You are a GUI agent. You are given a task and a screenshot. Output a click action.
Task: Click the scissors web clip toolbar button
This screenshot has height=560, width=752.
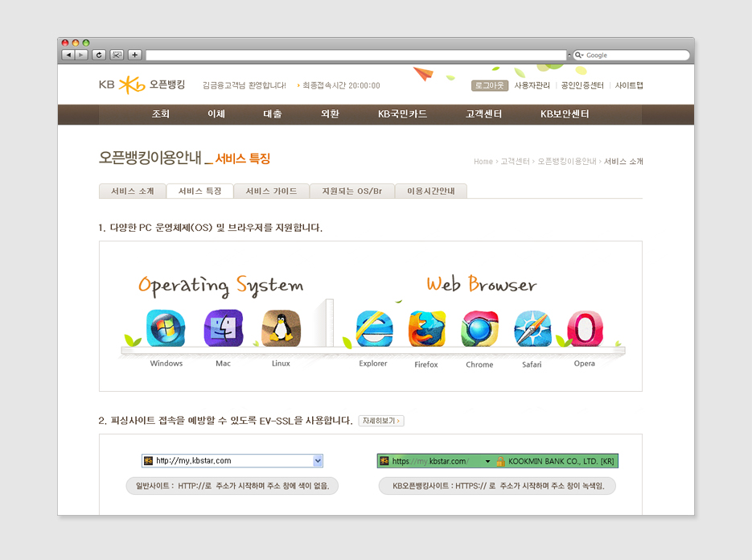[117, 55]
